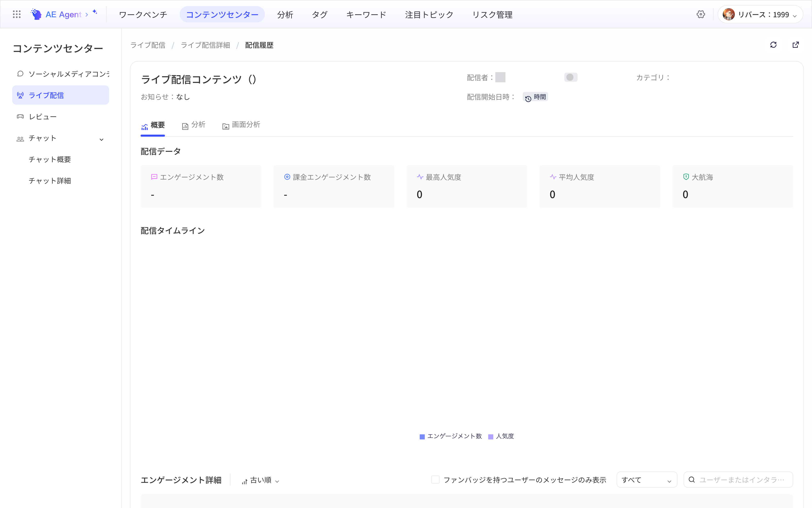Click the レビュー gamepad icon
This screenshot has height=508, width=812.
(x=20, y=116)
